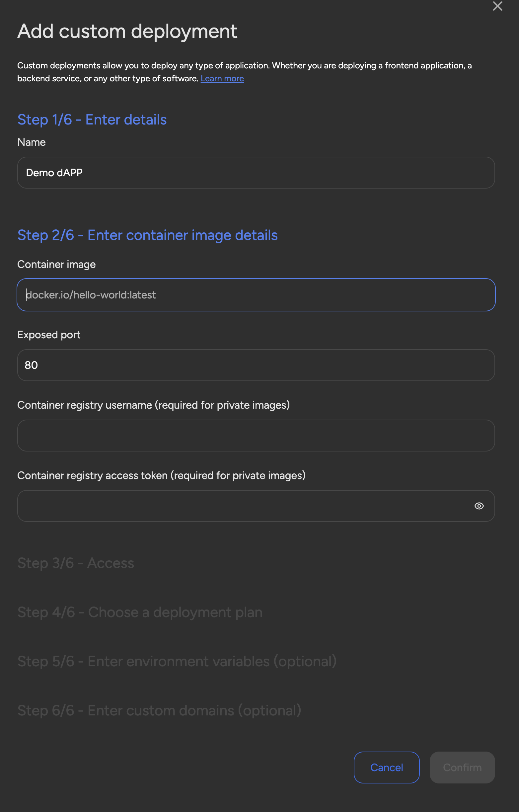Open the Learn more link

222,78
